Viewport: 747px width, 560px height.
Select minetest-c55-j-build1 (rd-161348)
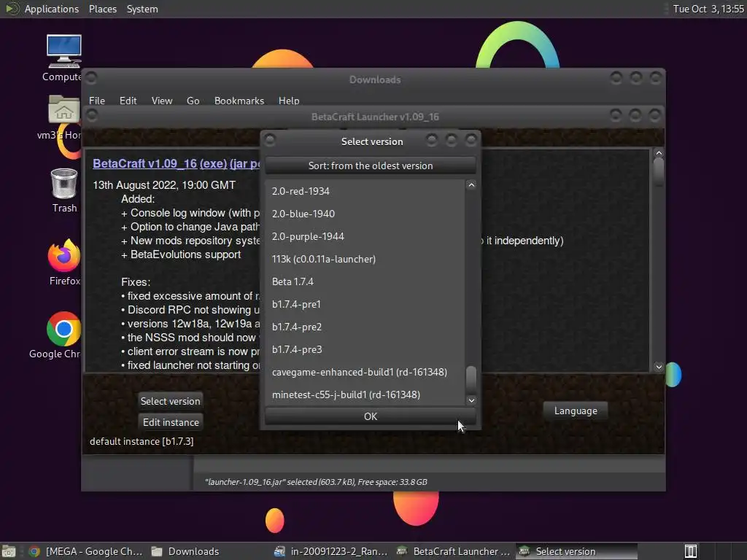pyautogui.click(x=365, y=394)
